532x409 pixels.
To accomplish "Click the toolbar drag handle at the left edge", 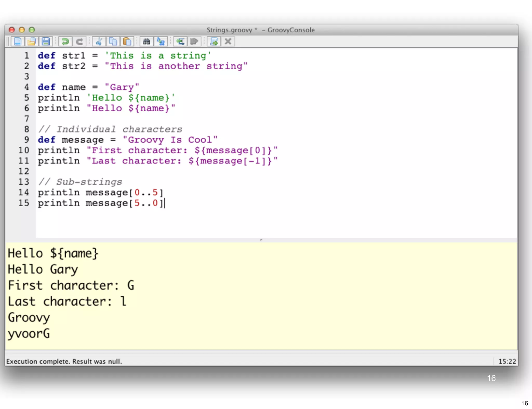I will coord(8,42).
